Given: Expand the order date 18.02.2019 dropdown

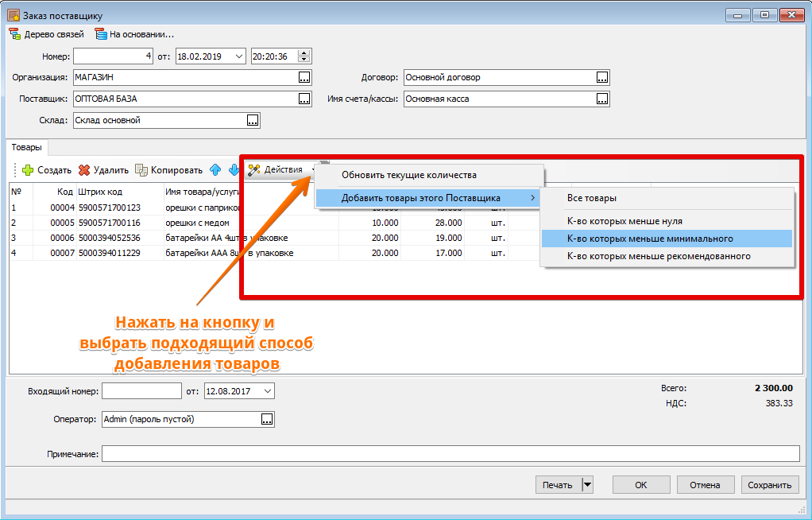Looking at the screenshot, I should [238, 56].
